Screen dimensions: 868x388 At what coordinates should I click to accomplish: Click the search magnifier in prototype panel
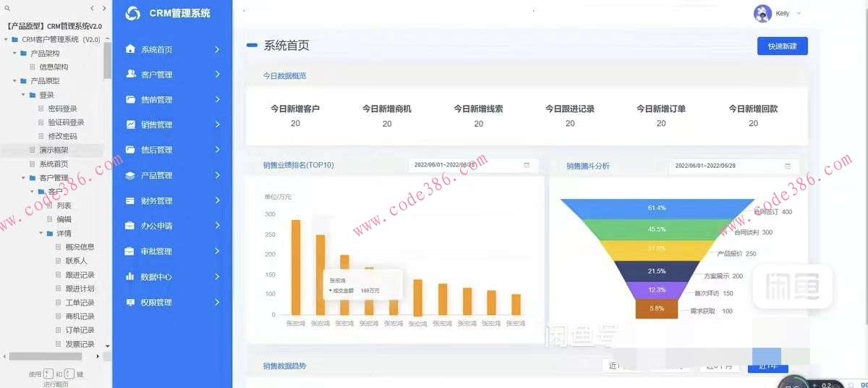(x=7, y=8)
